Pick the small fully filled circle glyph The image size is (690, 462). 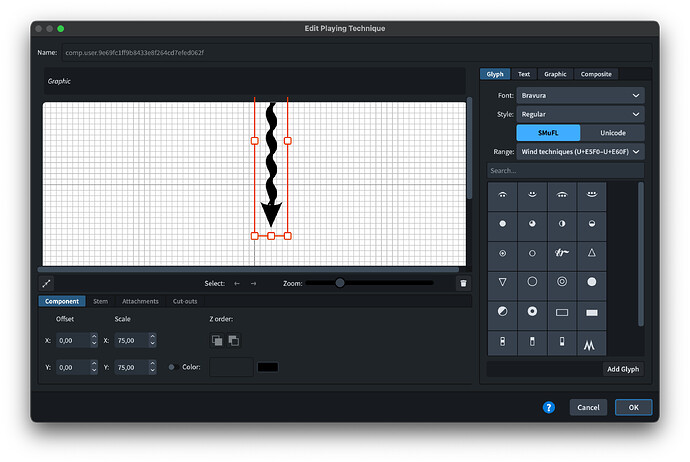coord(502,224)
